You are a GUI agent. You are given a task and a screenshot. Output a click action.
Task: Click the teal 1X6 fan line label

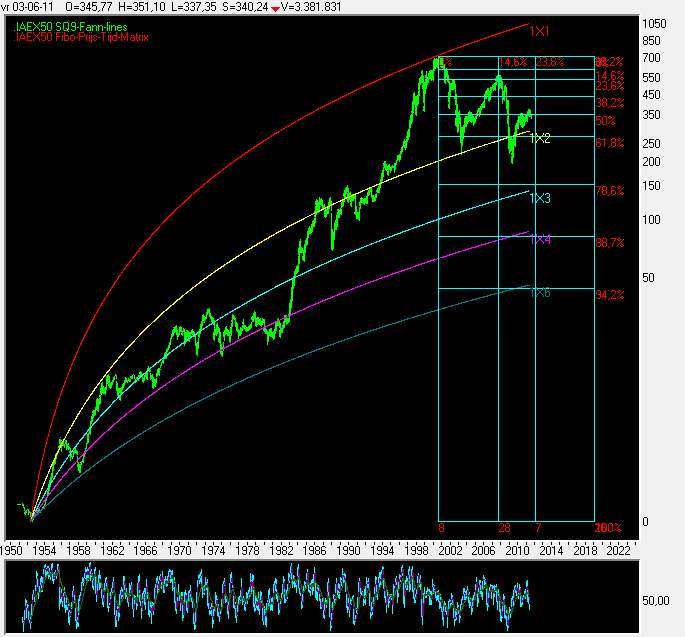[539, 292]
